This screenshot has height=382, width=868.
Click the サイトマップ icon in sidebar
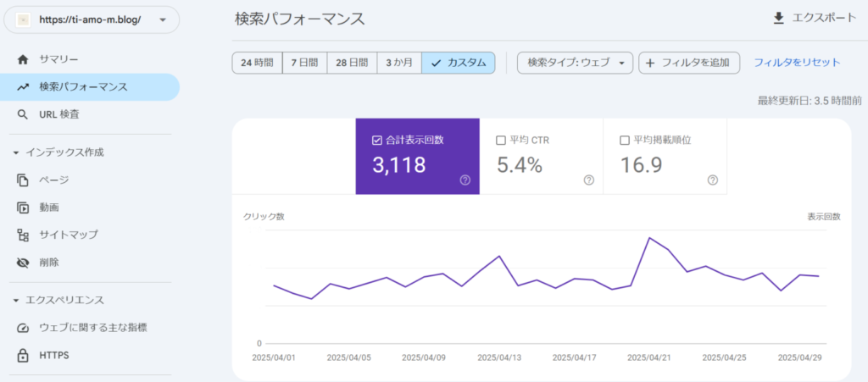pyautogui.click(x=23, y=235)
